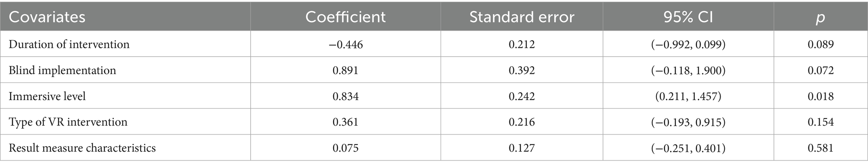The image size is (868, 168).
Task: Click the Blind implementation row label
Action: point(63,70)
